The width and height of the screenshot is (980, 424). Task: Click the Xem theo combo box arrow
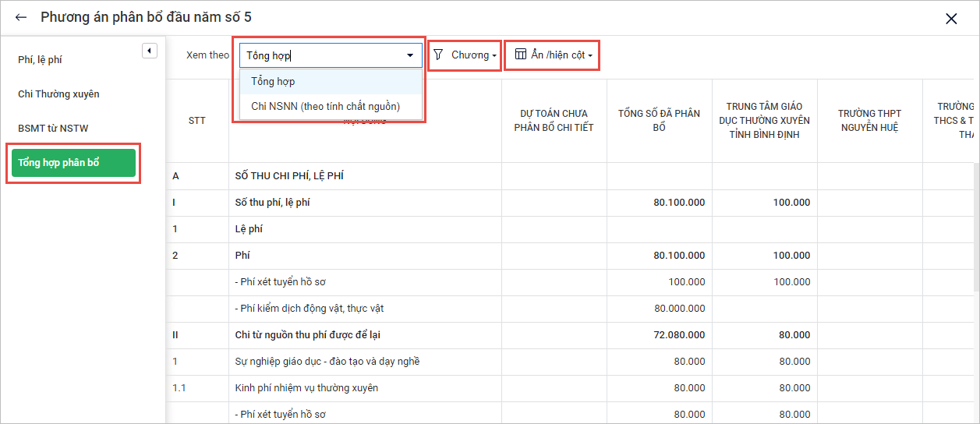click(x=410, y=55)
